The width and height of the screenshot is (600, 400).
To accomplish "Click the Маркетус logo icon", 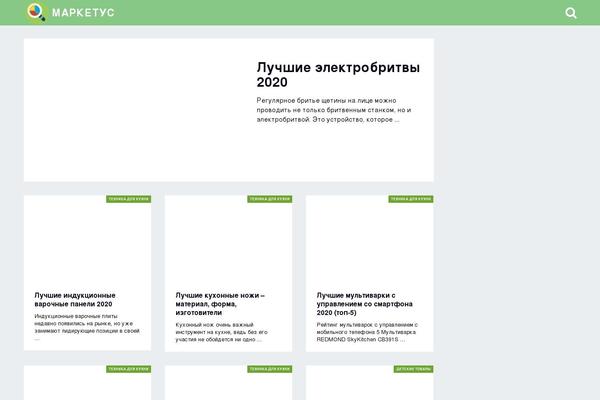I will coord(36,12).
